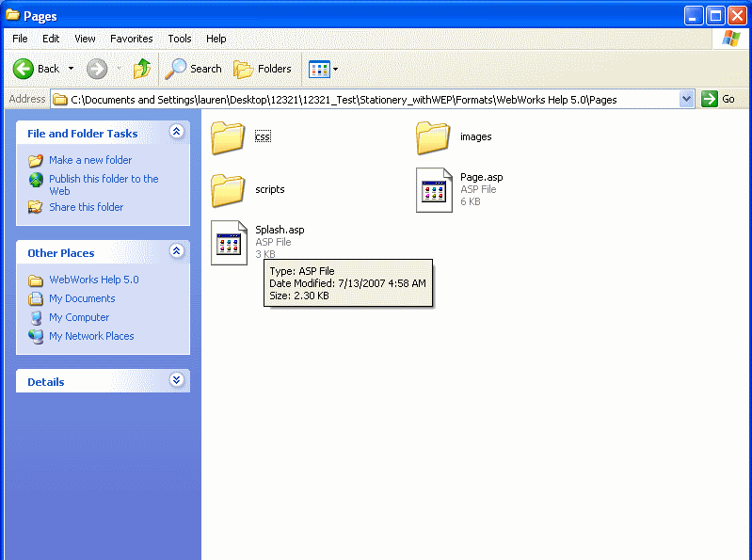Open the address bar dropdown arrow
752x560 pixels.
pyautogui.click(x=686, y=99)
